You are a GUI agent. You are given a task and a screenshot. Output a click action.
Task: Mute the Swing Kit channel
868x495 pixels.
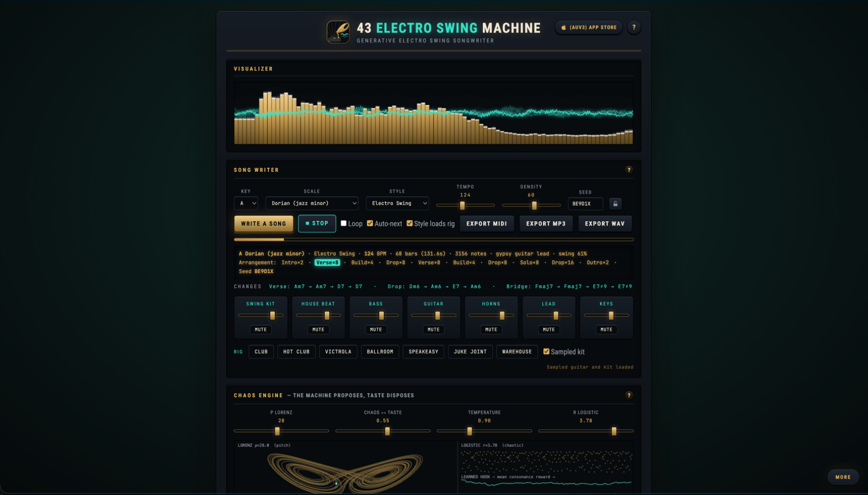pyautogui.click(x=261, y=330)
